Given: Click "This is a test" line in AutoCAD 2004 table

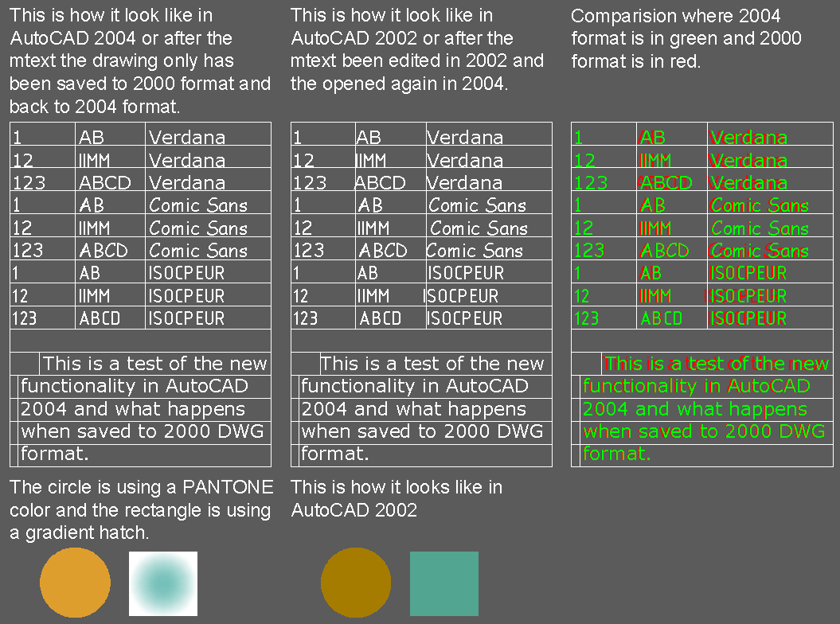Looking at the screenshot, I should [154, 364].
